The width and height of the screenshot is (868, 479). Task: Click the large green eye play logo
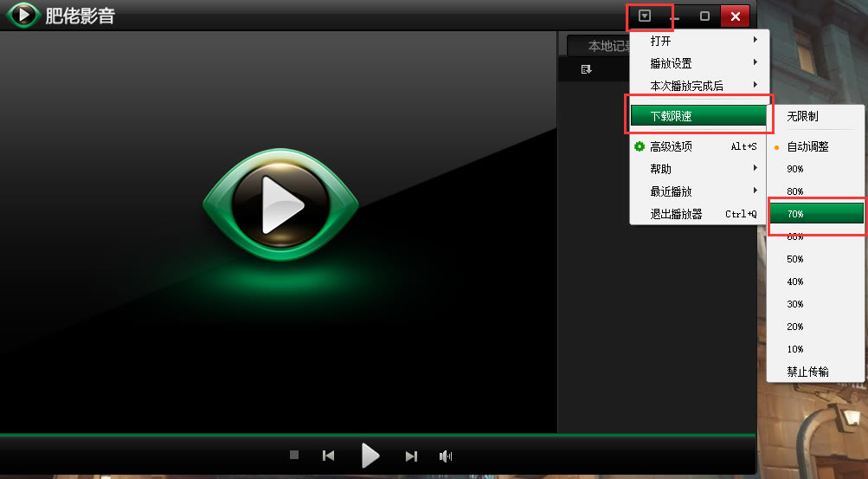280,205
